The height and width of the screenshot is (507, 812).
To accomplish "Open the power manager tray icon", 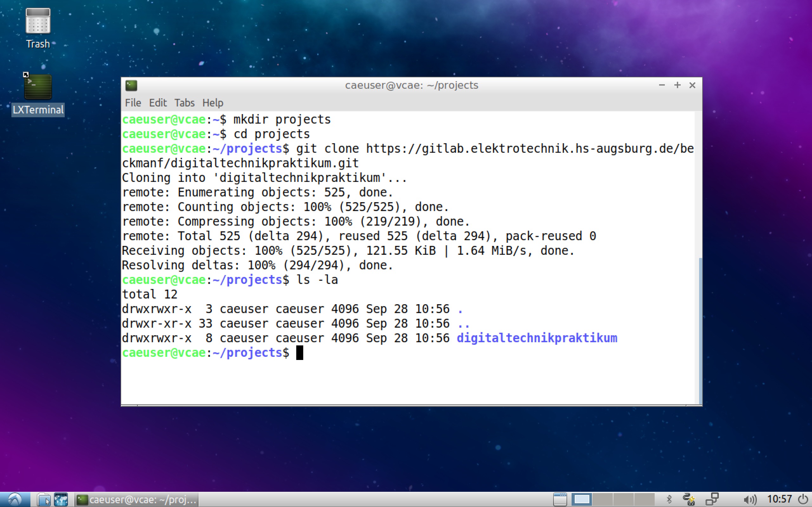I will (689, 500).
